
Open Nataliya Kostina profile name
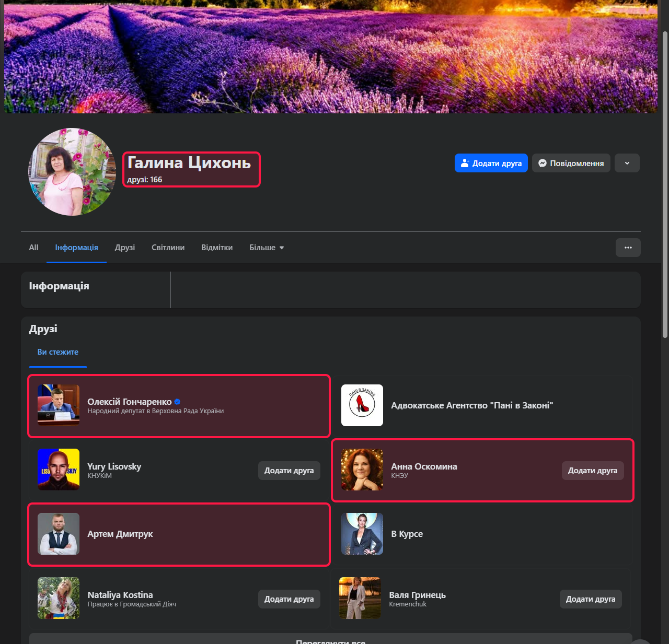tap(120, 595)
